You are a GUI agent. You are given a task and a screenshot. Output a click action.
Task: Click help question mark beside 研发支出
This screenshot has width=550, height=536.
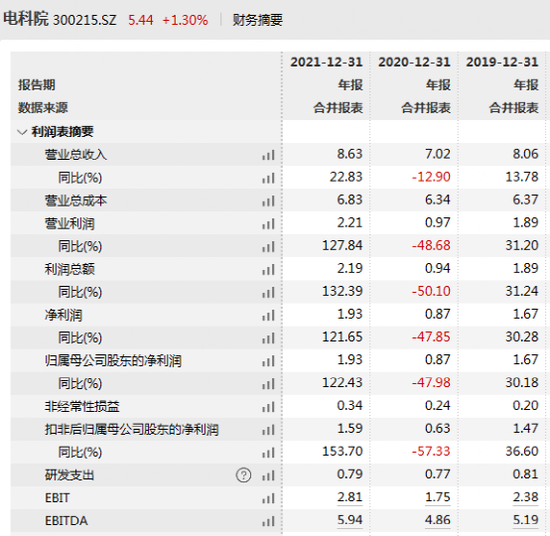243,475
